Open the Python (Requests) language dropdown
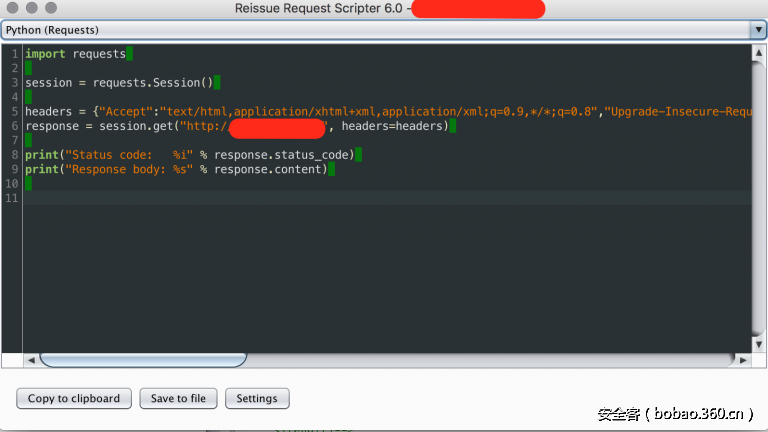Screen dimensions: 768x432 tap(383, 30)
